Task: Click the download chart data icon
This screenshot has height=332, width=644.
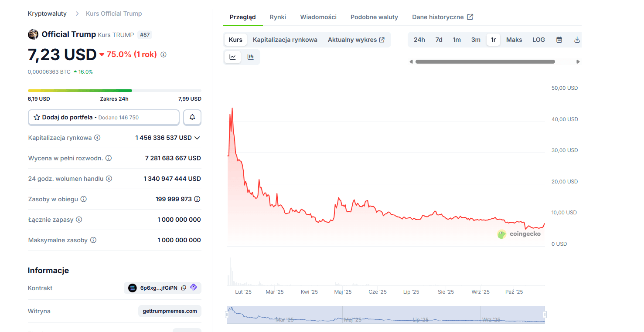Action: coord(577,40)
